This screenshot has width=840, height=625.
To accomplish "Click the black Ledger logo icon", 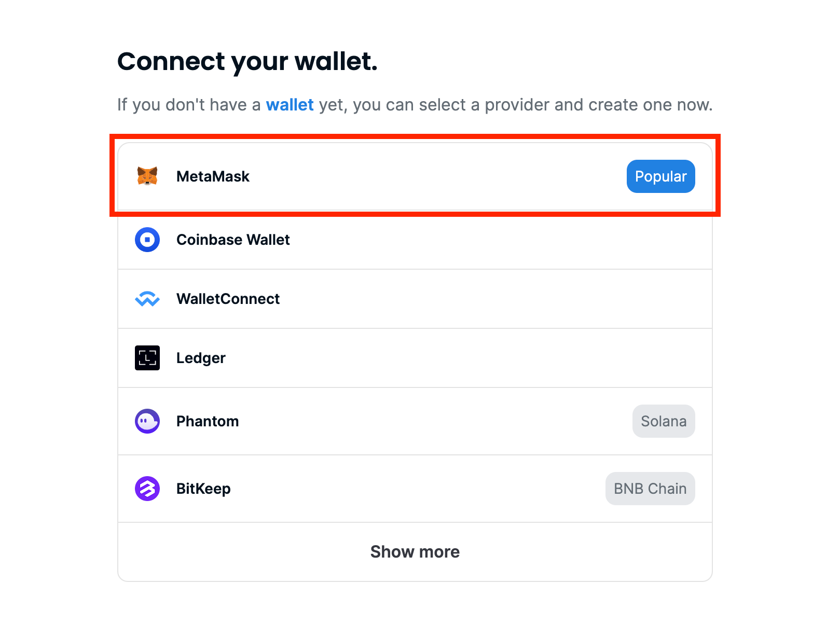I will pyautogui.click(x=147, y=358).
